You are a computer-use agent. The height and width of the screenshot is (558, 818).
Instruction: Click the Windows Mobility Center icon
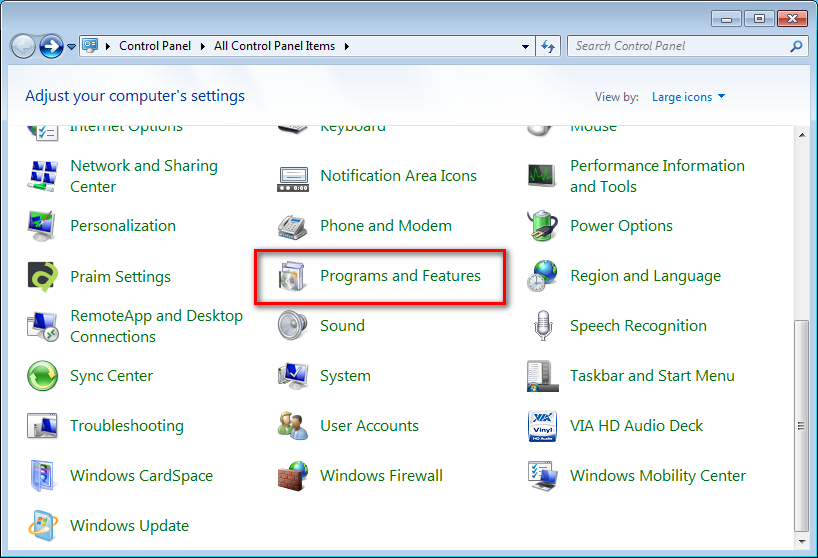pyautogui.click(x=542, y=476)
